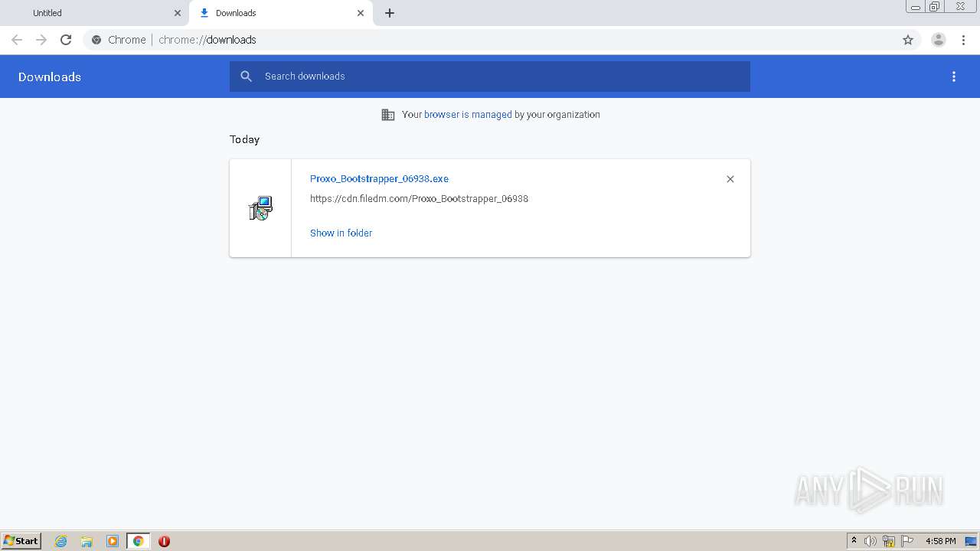This screenshot has width=980, height=551.
Task: Open the Proxo_Bootstrapper_06938.exe file link
Action: click(379, 179)
